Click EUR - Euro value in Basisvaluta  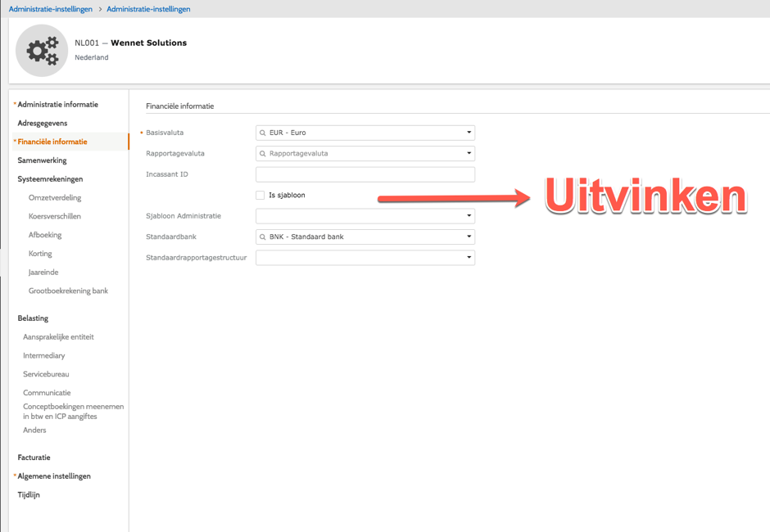(x=288, y=133)
